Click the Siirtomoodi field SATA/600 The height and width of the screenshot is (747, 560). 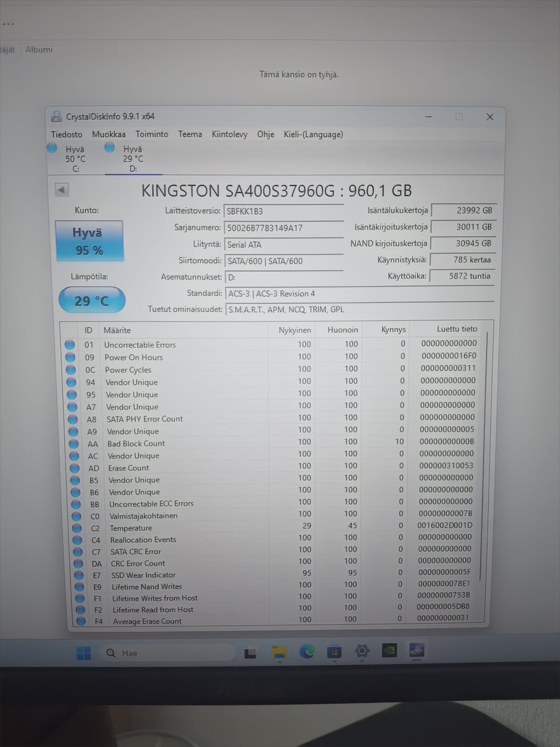(283, 261)
